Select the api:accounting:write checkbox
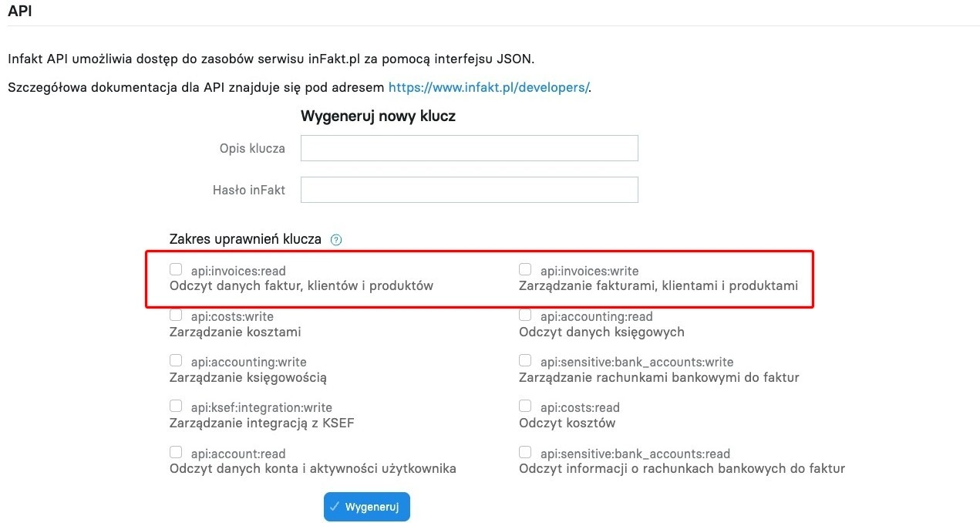980x523 pixels. pyautogui.click(x=176, y=360)
